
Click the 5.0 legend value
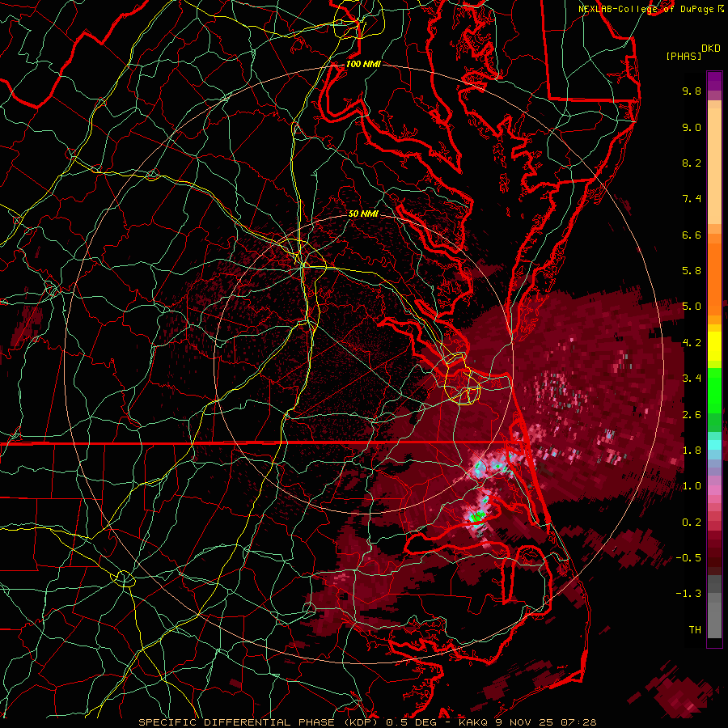[x=692, y=307]
